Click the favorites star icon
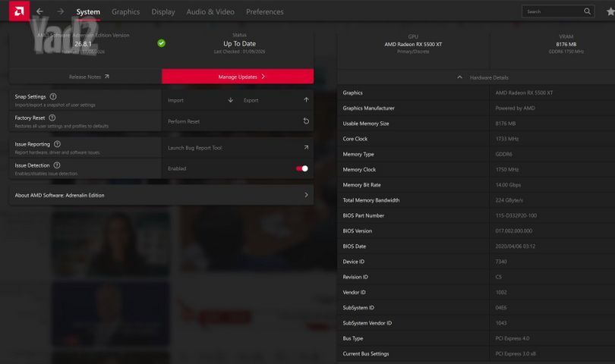The image size is (615, 364). tap(610, 12)
